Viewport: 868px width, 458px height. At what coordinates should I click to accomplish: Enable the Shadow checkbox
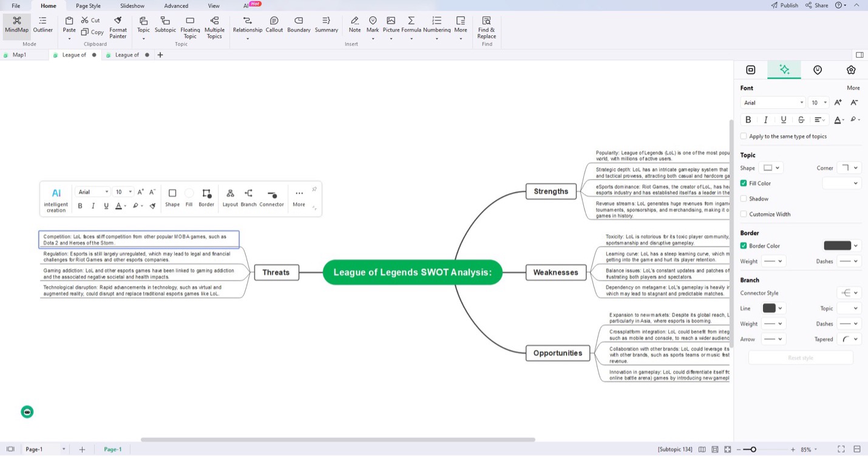744,199
